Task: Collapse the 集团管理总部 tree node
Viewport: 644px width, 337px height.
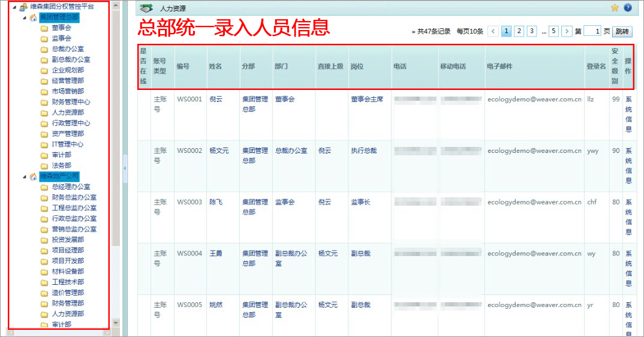Action: click(x=25, y=18)
